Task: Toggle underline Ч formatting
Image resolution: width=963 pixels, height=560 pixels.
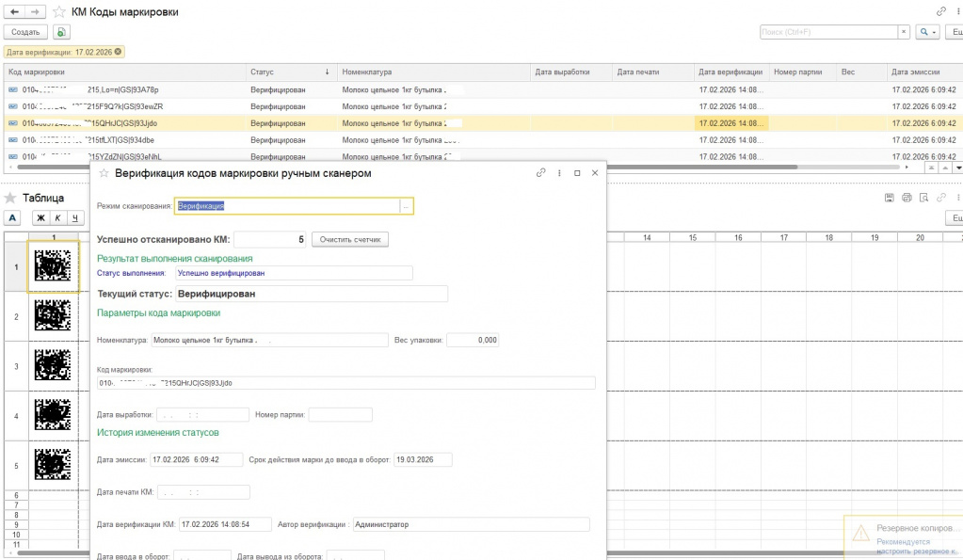Action: coord(75,218)
